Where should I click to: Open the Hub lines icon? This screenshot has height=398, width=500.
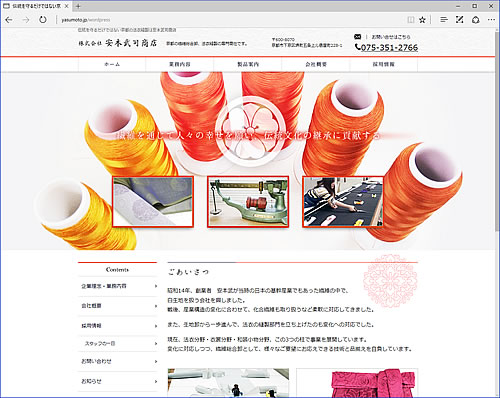point(444,20)
